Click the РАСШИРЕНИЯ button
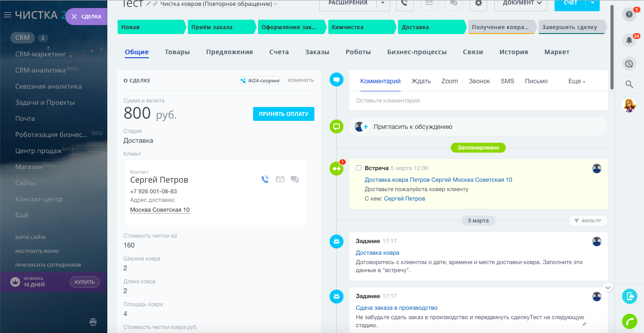 348,4
